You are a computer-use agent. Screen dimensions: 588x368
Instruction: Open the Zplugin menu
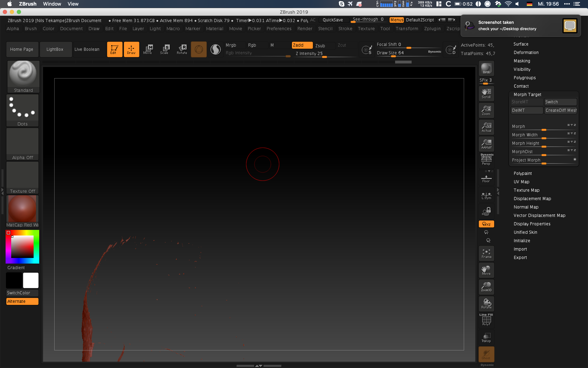(x=432, y=29)
